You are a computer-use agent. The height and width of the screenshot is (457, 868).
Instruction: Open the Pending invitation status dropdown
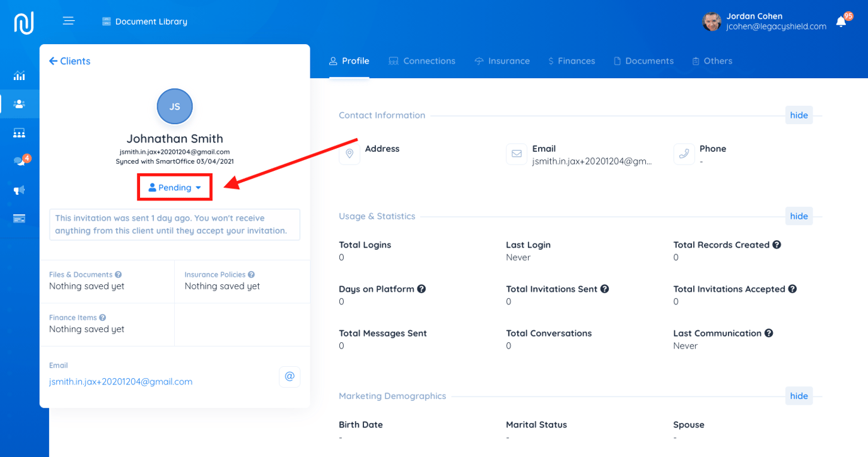pos(174,187)
